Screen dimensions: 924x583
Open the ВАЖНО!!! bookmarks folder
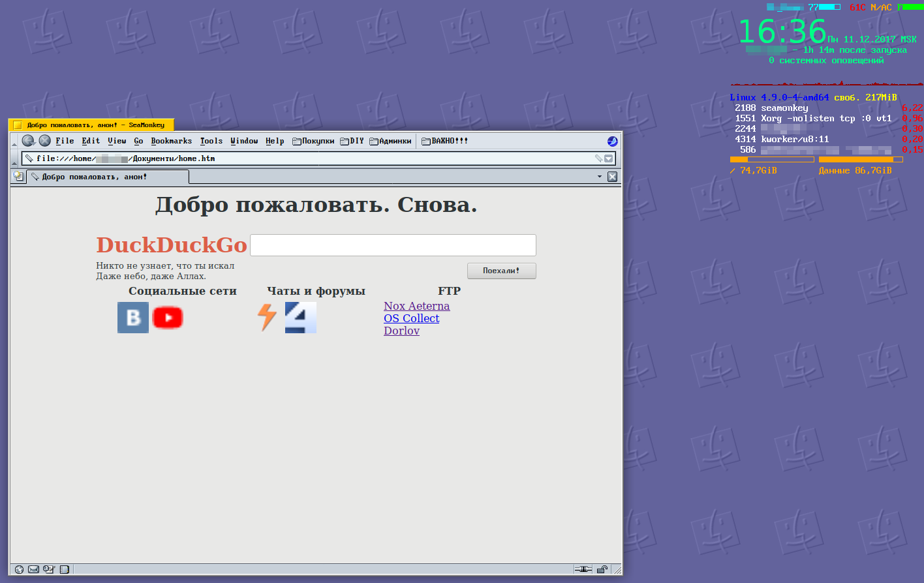(444, 141)
